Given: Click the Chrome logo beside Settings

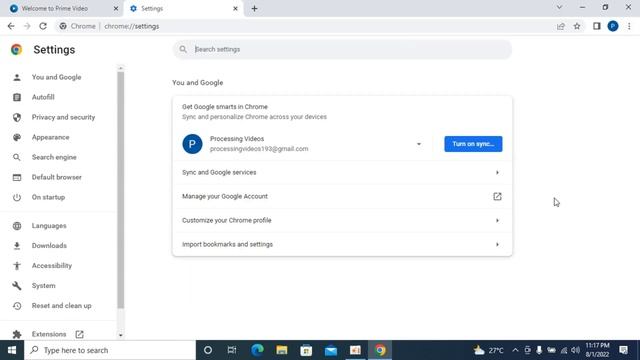Looking at the screenshot, I should [x=17, y=49].
